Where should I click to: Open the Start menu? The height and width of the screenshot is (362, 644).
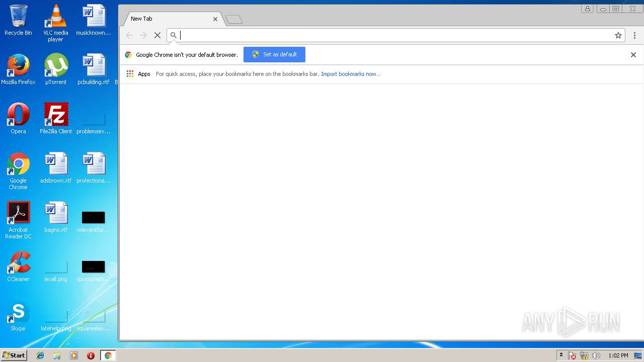pos(14,355)
